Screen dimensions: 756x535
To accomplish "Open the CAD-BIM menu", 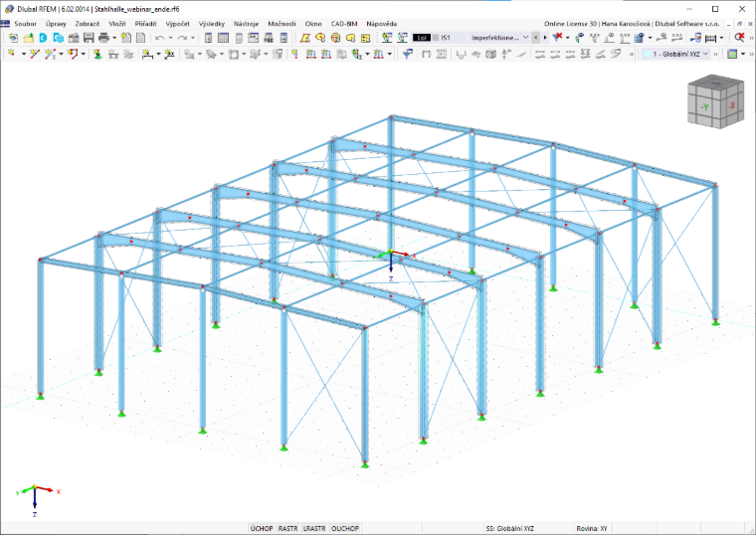I will [x=344, y=24].
